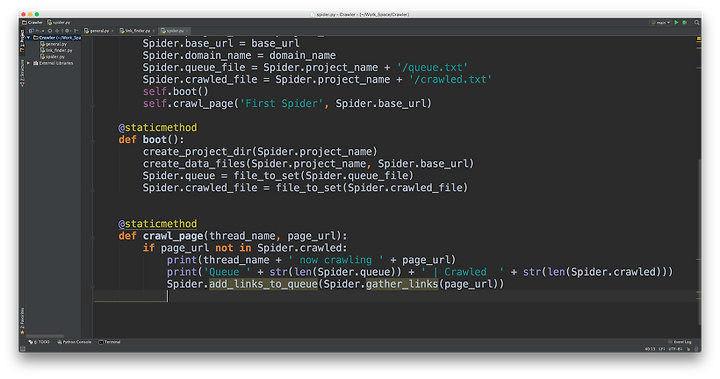Open link_finder.py in project tree

click(56, 50)
